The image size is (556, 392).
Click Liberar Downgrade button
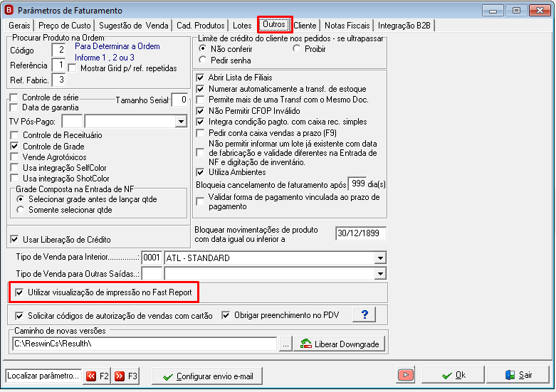point(340,344)
